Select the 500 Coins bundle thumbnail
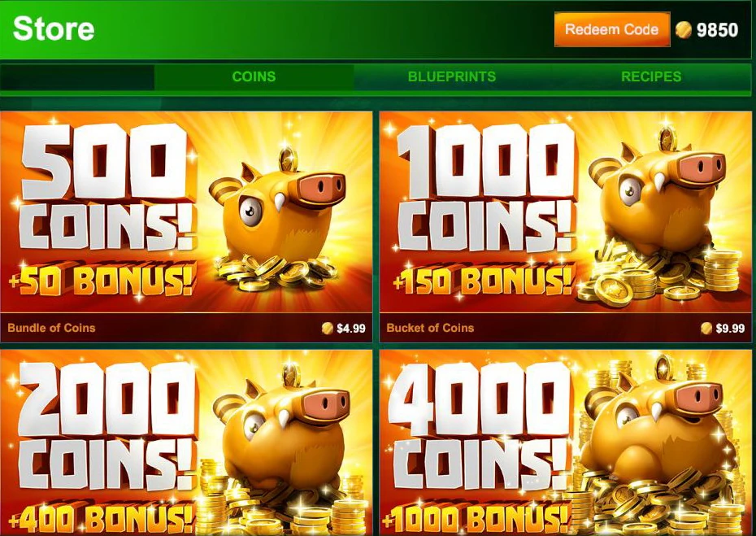 click(186, 211)
